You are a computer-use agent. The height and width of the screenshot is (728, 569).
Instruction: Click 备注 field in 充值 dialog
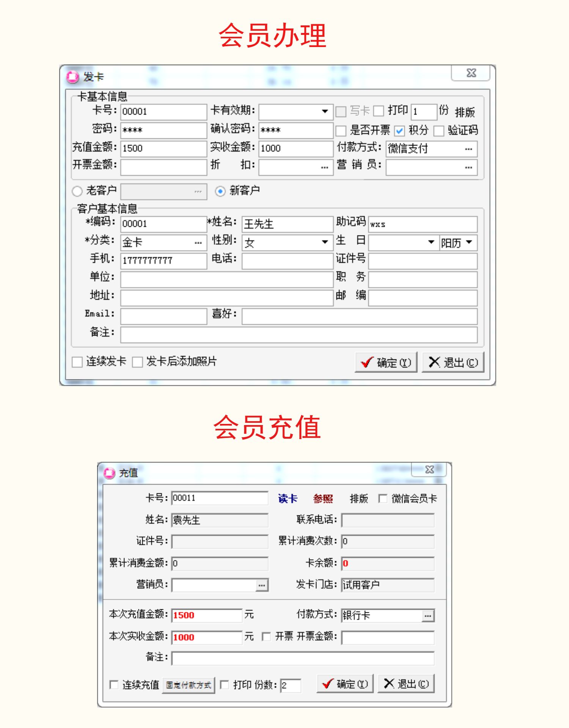tap(303, 658)
